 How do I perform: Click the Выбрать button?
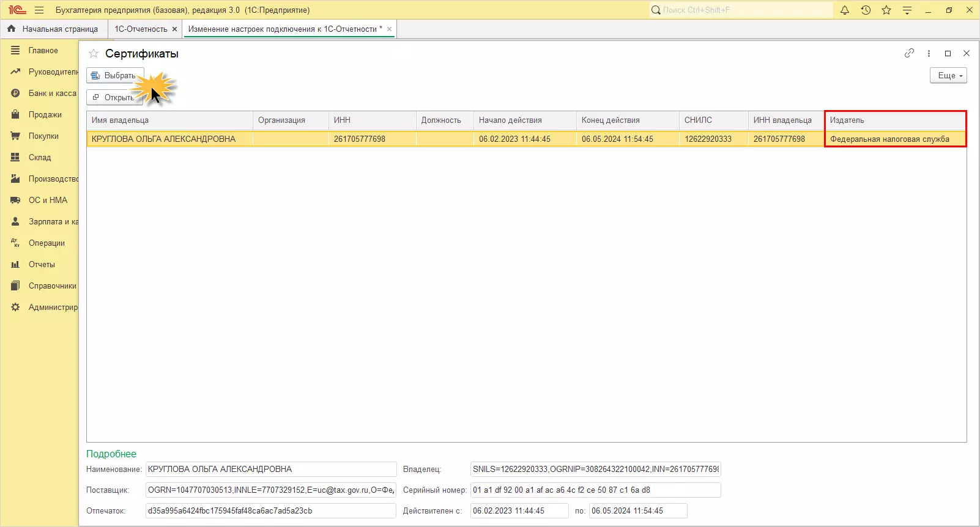115,75
